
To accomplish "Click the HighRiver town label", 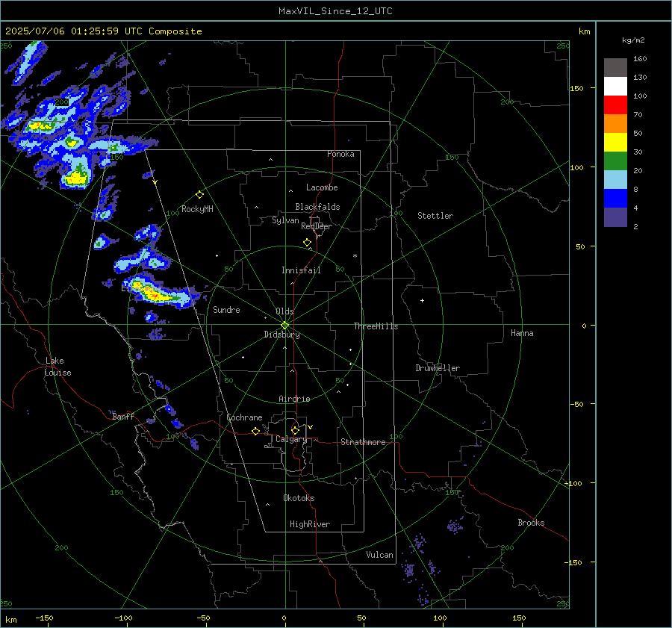I will (310, 524).
